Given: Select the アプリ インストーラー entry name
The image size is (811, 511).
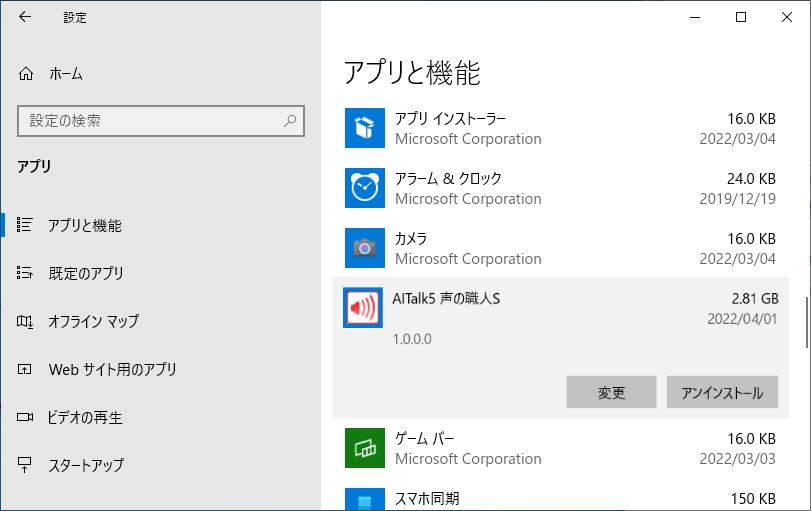Looking at the screenshot, I should [x=450, y=118].
